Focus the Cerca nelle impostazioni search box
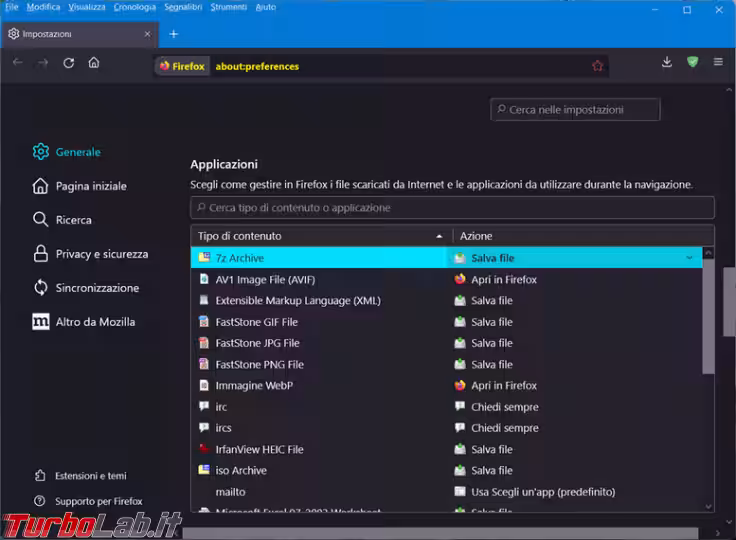The height and width of the screenshot is (540, 736). tap(575, 109)
